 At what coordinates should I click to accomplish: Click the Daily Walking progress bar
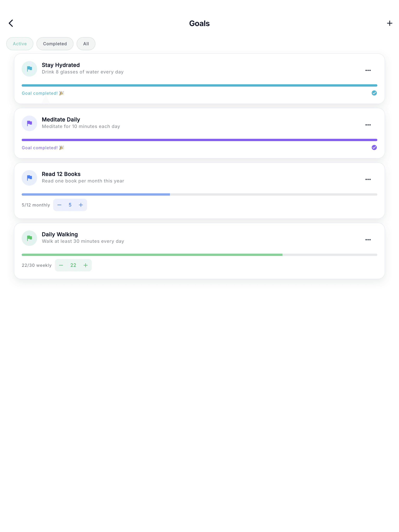click(x=199, y=255)
